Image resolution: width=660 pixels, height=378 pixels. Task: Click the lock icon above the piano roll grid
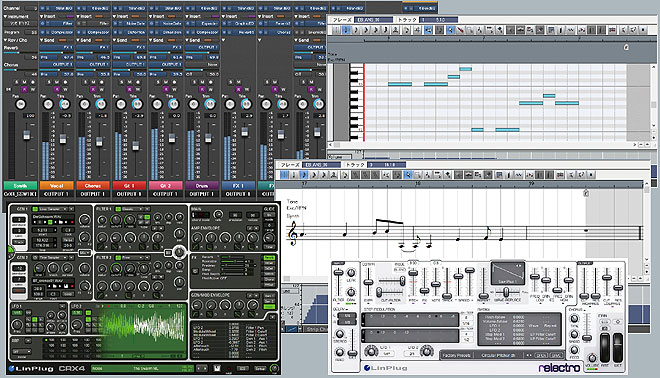(x=626, y=47)
